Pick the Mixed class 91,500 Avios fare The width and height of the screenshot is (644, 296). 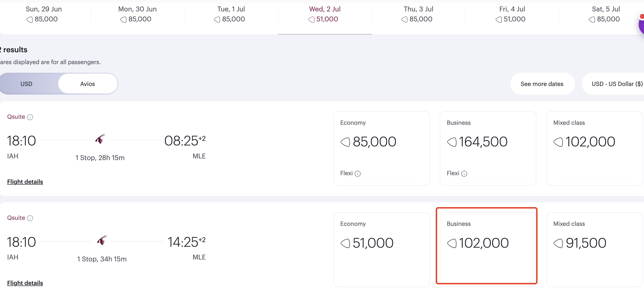point(595,250)
